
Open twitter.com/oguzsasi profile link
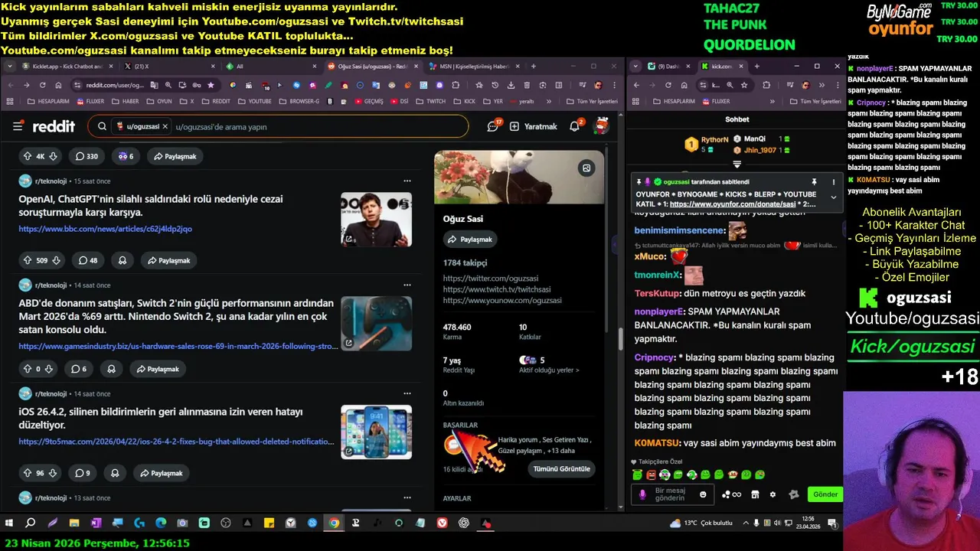(x=491, y=279)
